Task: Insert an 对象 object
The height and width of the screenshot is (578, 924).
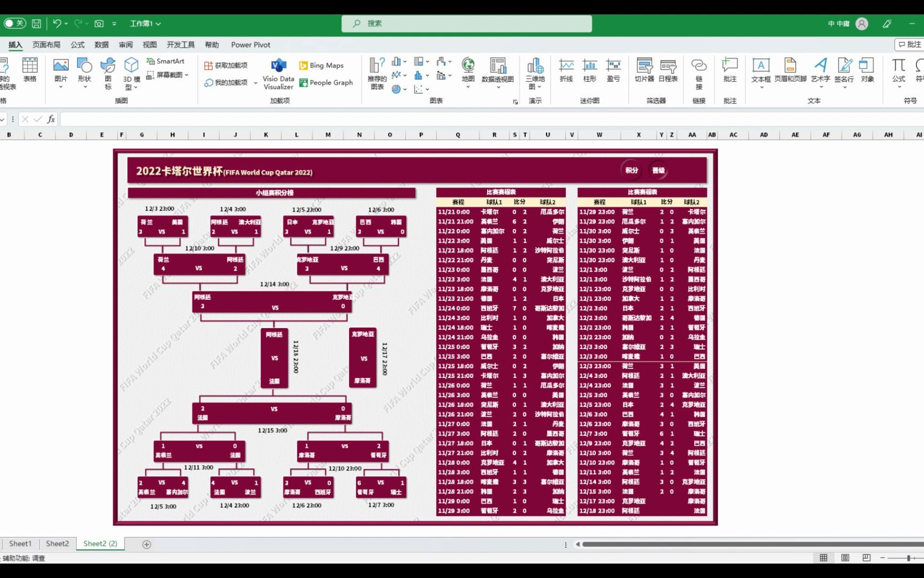Action: pos(867,70)
